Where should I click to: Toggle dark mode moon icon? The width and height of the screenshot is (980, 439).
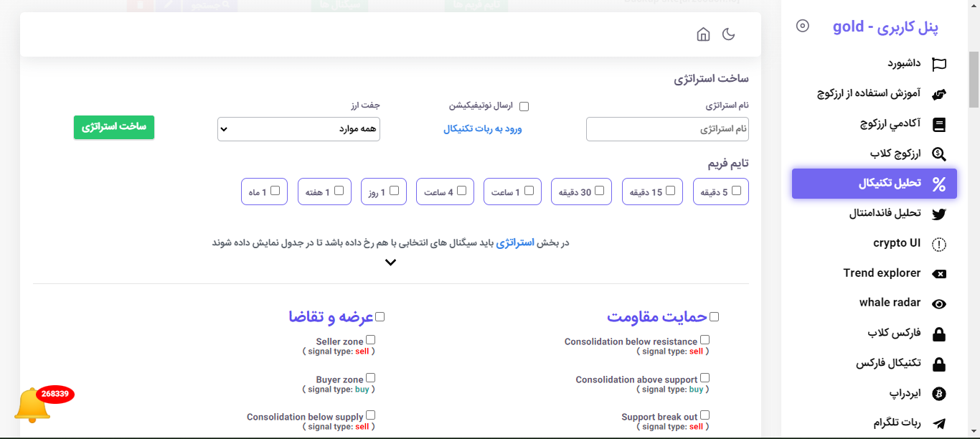click(x=728, y=34)
